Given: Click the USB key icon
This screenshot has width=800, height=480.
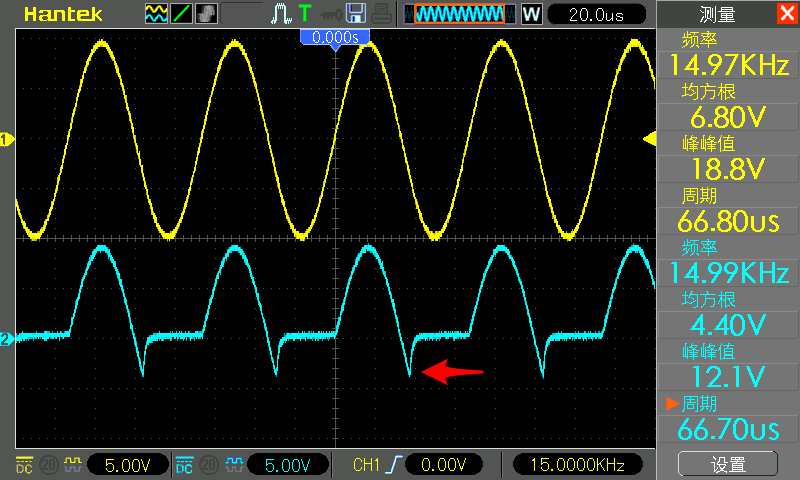Looking at the screenshot, I should 328,14.
